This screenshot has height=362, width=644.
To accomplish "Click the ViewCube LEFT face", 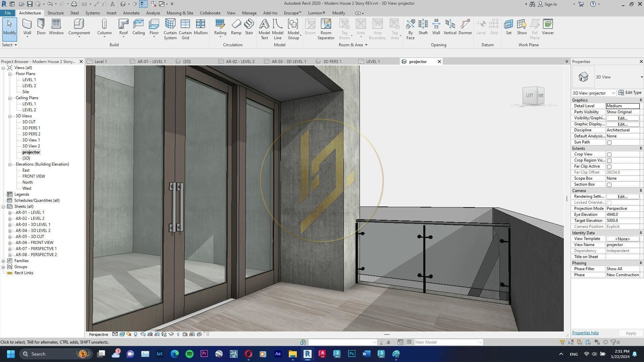I will (530, 96).
